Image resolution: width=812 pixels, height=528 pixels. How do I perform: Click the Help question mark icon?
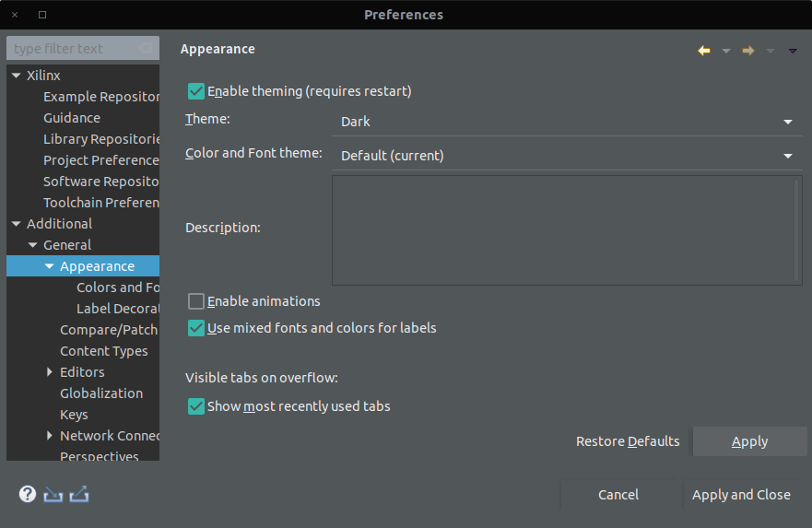tap(28, 494)
